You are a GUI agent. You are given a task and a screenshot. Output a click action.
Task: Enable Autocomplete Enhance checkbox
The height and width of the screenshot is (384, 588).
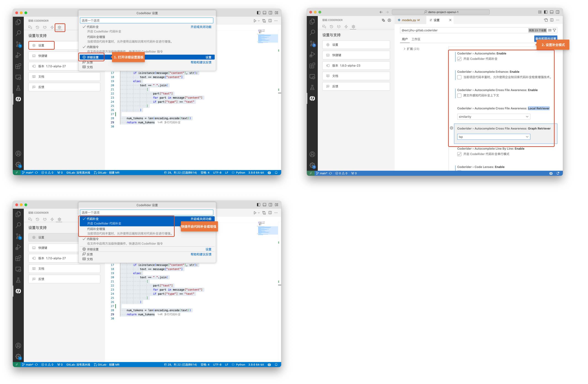459,77
